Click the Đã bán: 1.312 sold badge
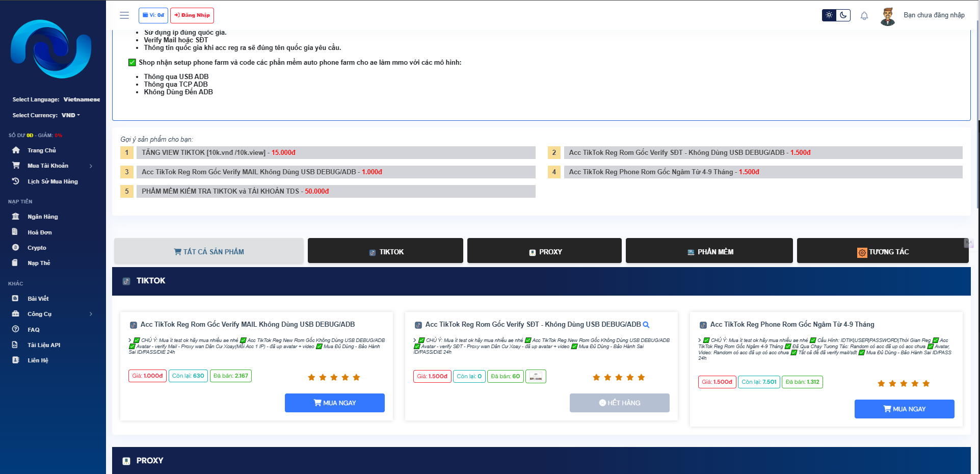Image resolution: width=980 pixels, height=474 pixels. point(803,382)
